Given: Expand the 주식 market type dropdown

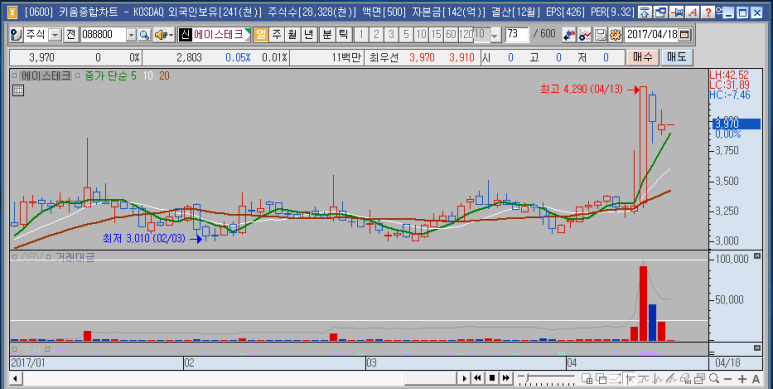Looking at the screenshot, I should tap(55, 35).
